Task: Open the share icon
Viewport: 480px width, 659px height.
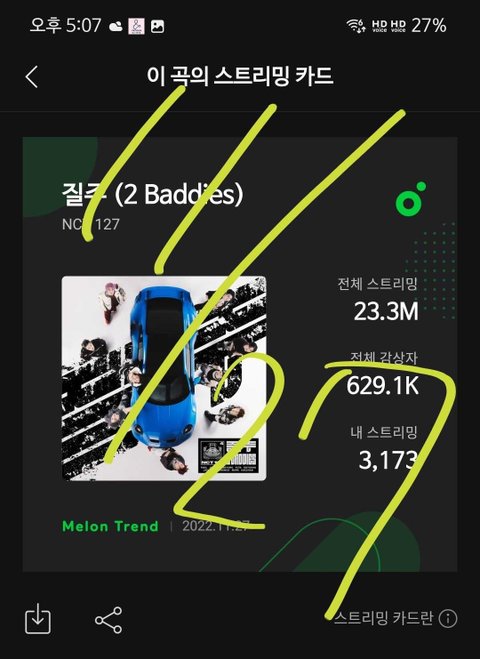Action: 108,620
